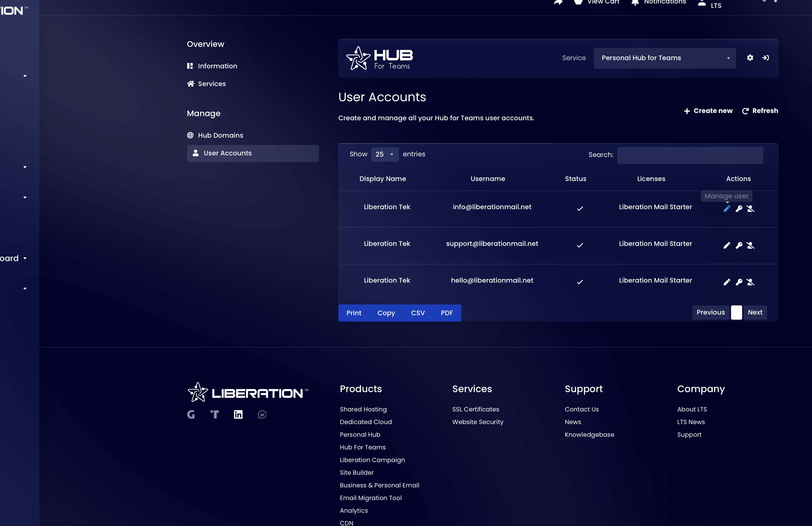Click key icon for hello@liberationmail.net
Viewport: 812px width, 526px height.
(x=739, y=282)
